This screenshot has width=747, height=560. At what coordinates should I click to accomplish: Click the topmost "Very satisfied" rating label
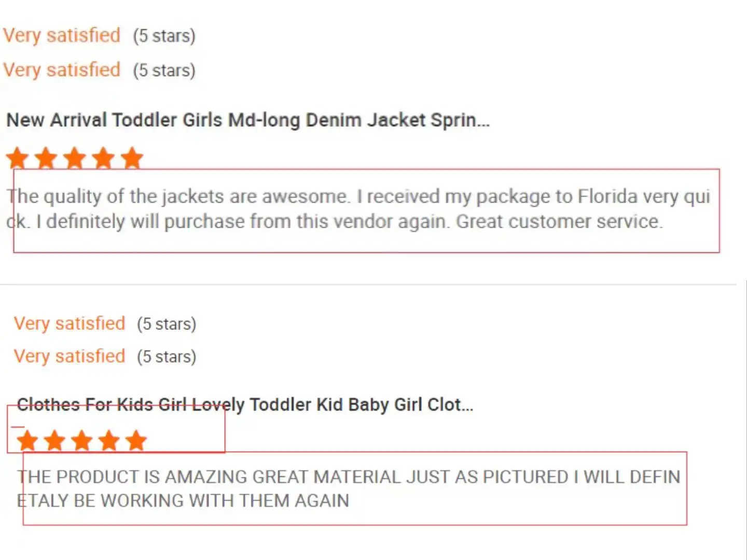(x=62, y=36)
